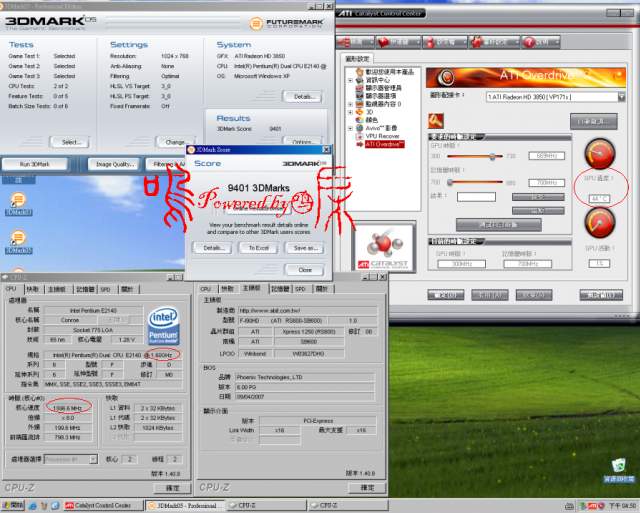This screenshot has width=640, height=513.
Task: Click the gold key unlock icon in Overdrive
Action: [436, 121]
